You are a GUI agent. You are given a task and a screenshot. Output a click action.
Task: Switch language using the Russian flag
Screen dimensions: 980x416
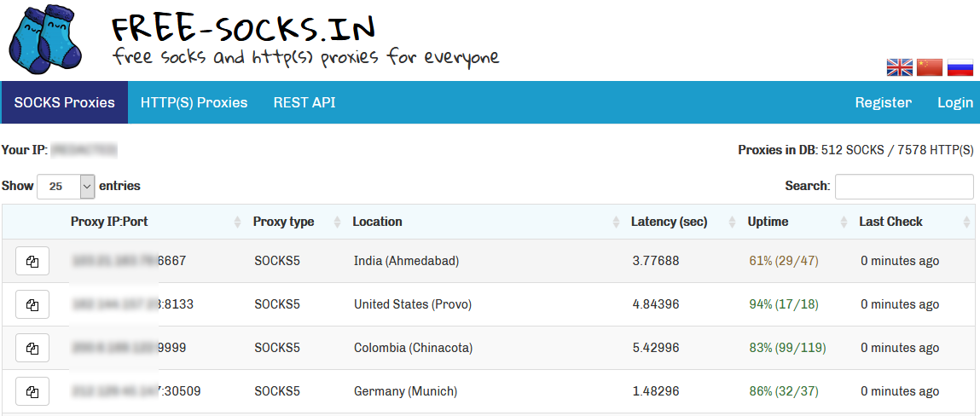960,67
